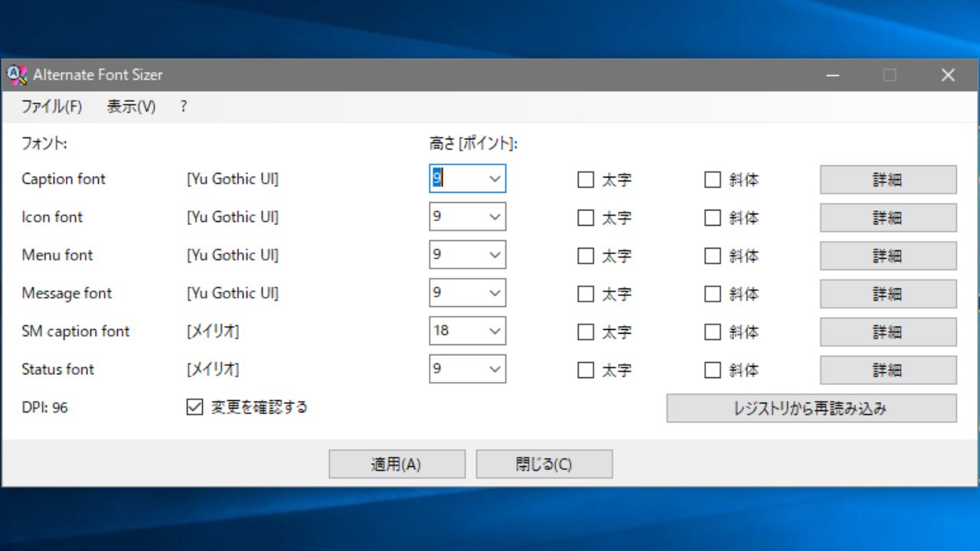Open 詳細 for Message font
Image resolution: width=980 pixels, height=551 pixels.
(888, 294)
